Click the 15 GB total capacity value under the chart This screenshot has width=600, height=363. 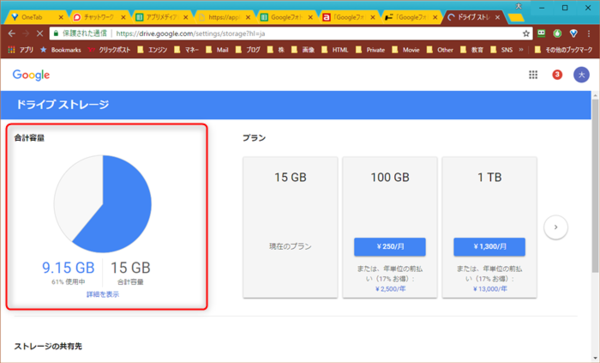(130, 268)
